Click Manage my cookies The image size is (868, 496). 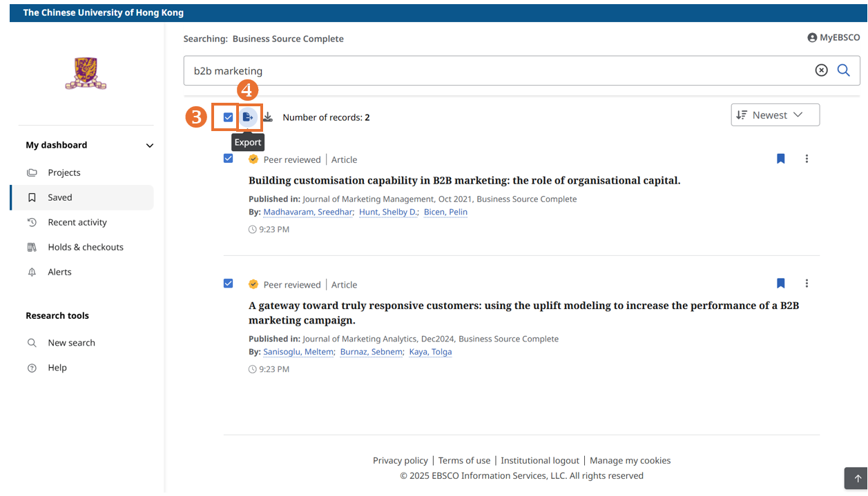(x=630, y=461)
